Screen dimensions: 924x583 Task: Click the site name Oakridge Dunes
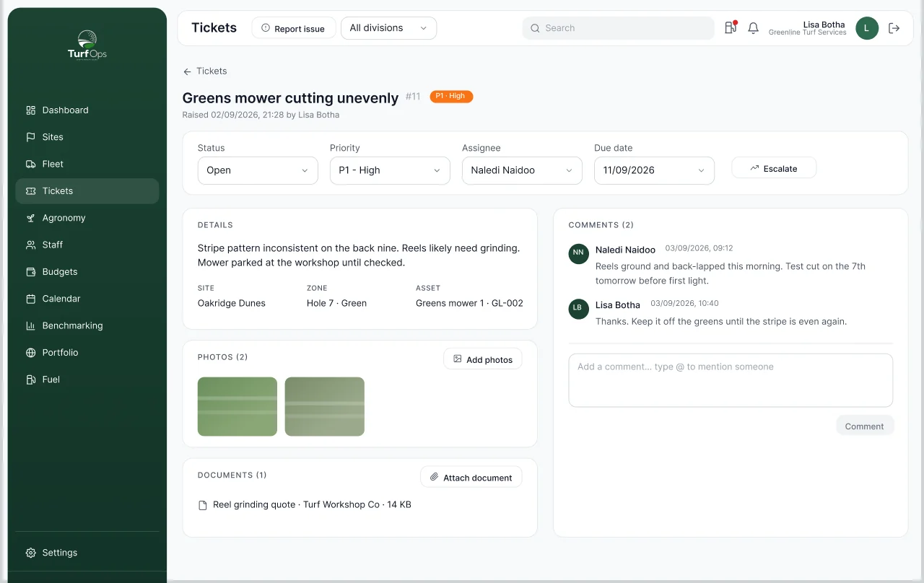232,304
